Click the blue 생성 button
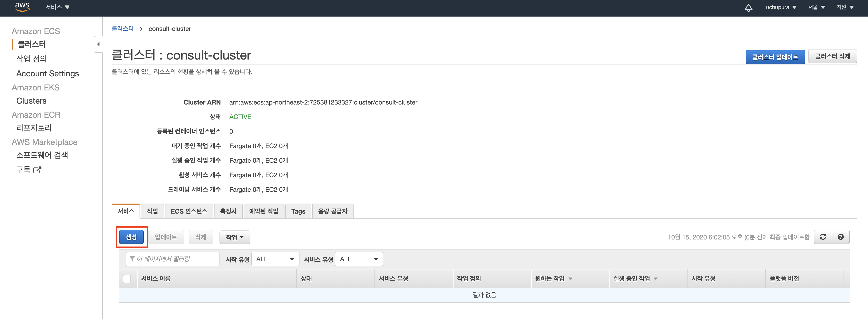Viewport: 868px width, 319px height. pyautogui.click(x=131, y=237)
